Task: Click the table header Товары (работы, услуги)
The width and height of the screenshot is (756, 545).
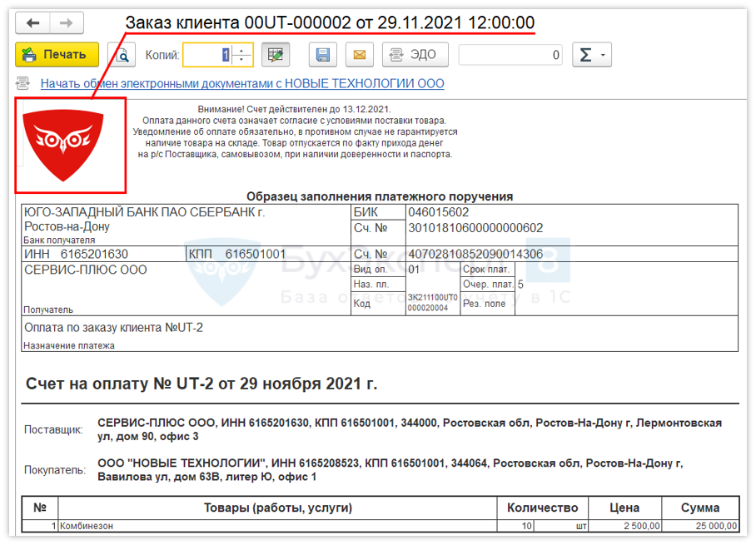Action: pyautogui.click(x=278, y=508)
